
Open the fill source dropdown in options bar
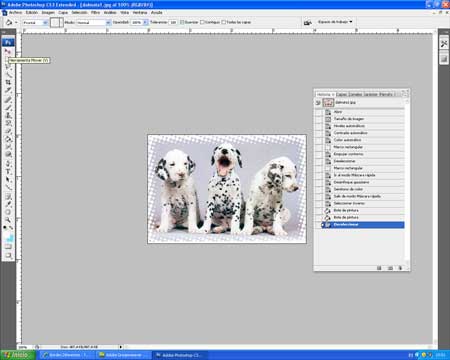point(35,22)
